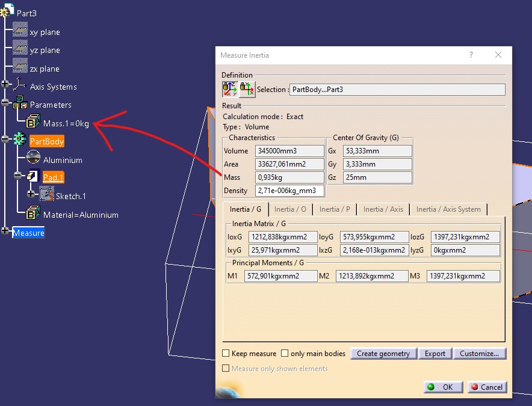The width and height of the screenshot is (532, 406).
Task: Activate the Measure Inertia 3D mode icon
Action: point(230,90)
